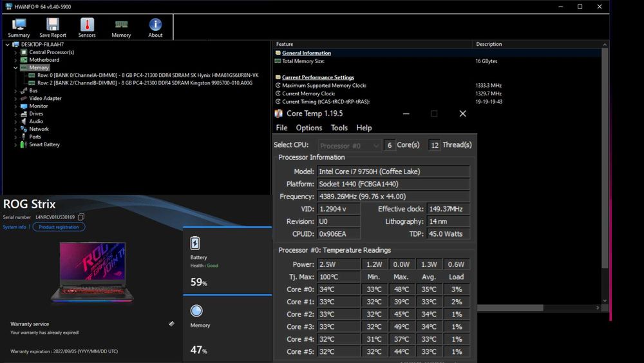Open the Select CPU processor dropdown

(x=349, y=146)
